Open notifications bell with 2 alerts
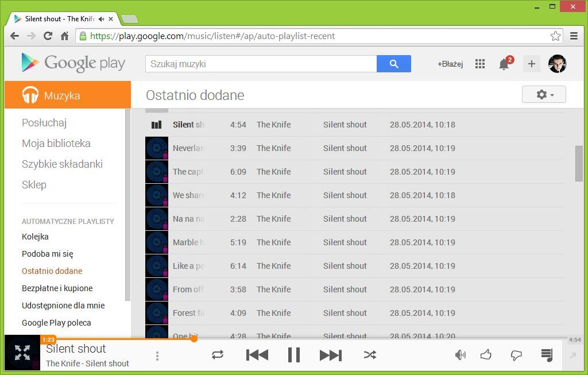588x375 pixels. tap(504, 64)
